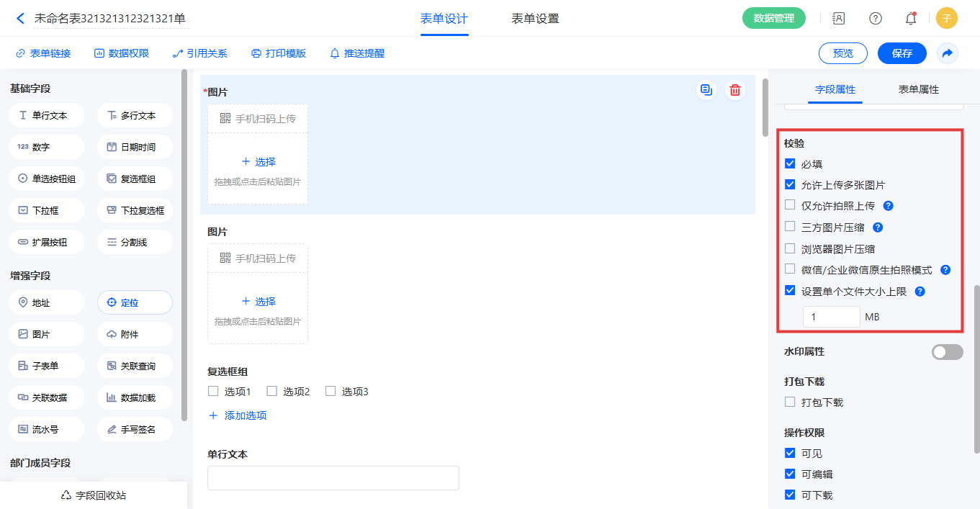Click the back arrow next to form title
Image resolution: width=980 pixels, height=509 pixels.
click(x=21, y=19)
